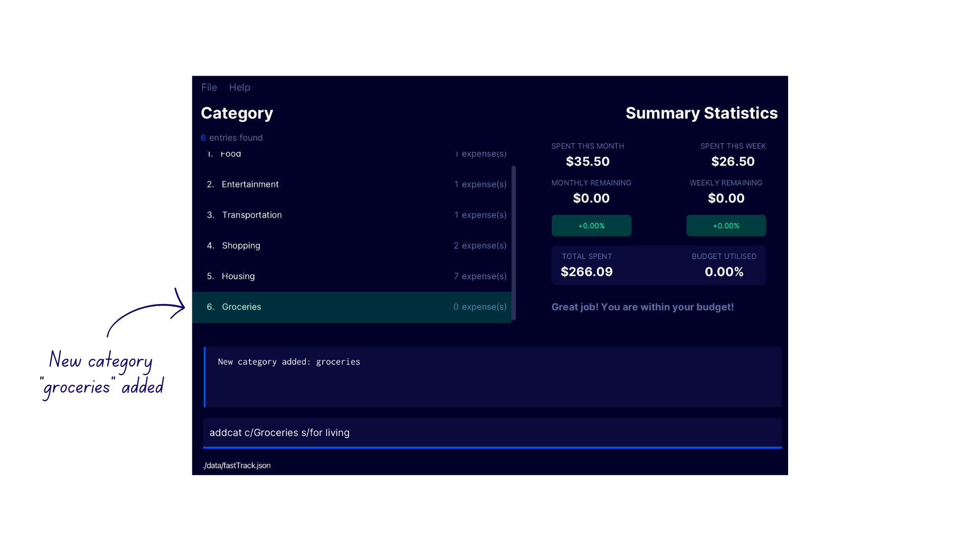This screenshot has width=980, height=551.
Task: Click '0 expense(s)' in the Groceries row
Action: 480,307
